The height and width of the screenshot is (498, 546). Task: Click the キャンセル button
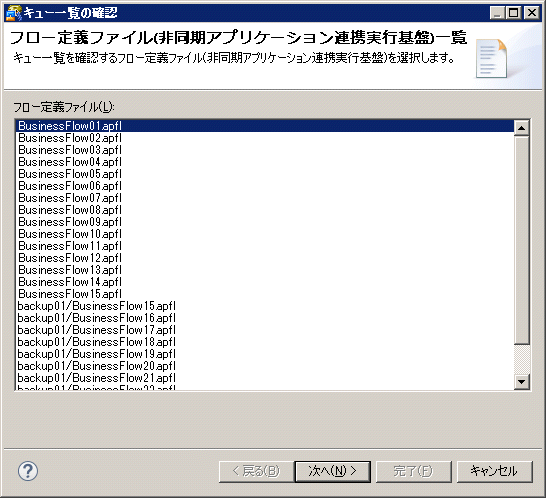point(494,472)
